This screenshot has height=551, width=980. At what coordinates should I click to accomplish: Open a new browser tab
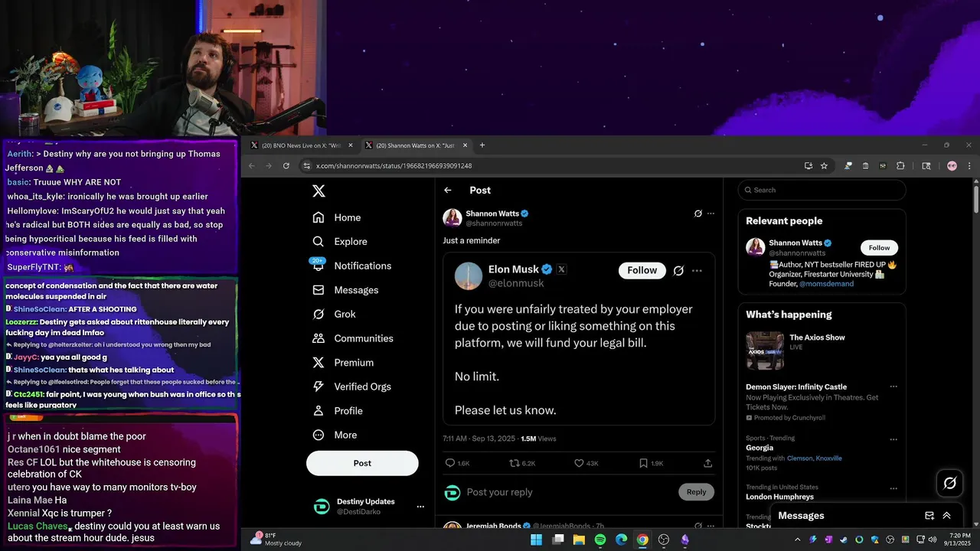482,145
